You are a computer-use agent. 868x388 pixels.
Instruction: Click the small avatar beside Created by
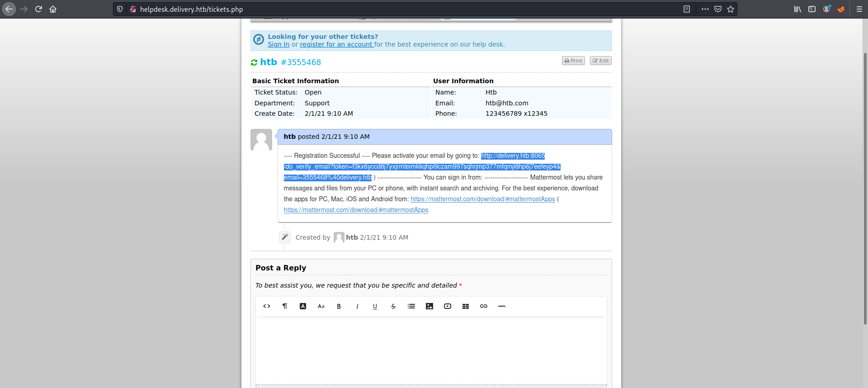click(x=339, y=237)
